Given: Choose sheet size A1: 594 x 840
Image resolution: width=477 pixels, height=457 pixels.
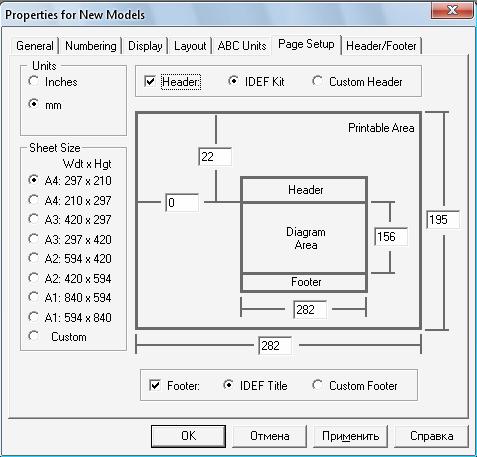Looking at the screenshot, I should click(70, 317).
